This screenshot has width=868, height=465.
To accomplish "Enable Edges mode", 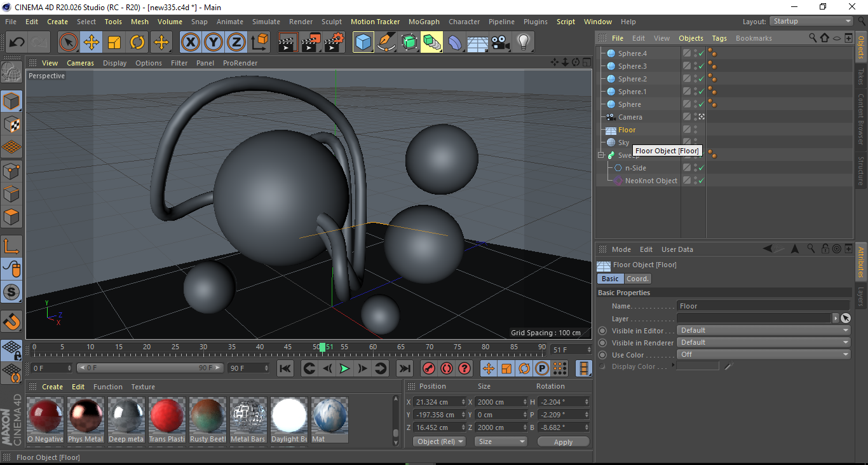I will [11, 193].
